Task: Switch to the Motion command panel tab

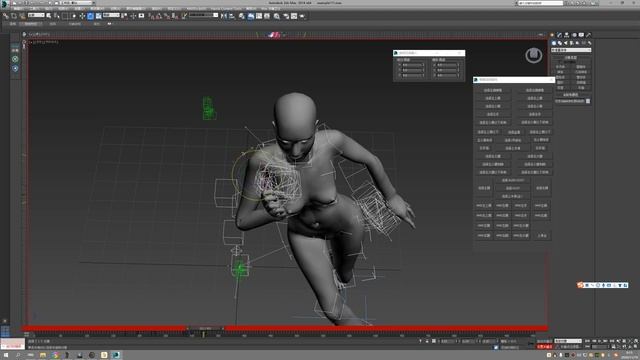Action: coord(574,35)
